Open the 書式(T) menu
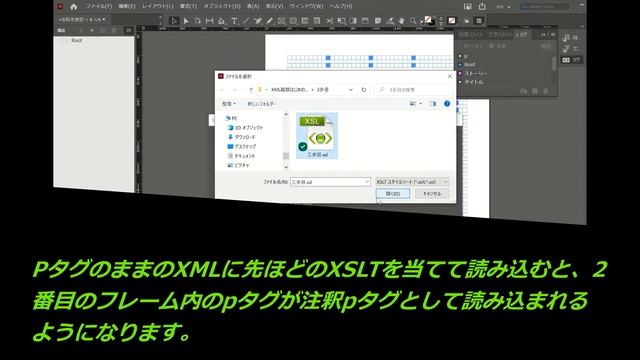This screenshot has height=360, width=640. pyautogui.click(x=189, y=7)
